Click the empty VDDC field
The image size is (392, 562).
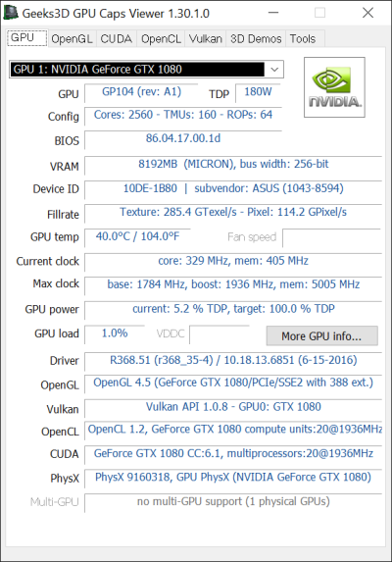(220, 334)
